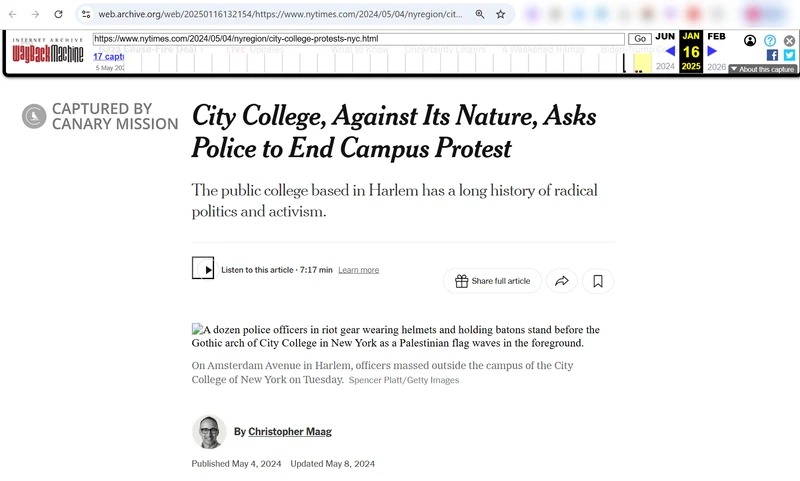Image resolution: width=800 pixels, height=481 pixels.
Task: Click the Learn more link
Action: tap(358, 270)
